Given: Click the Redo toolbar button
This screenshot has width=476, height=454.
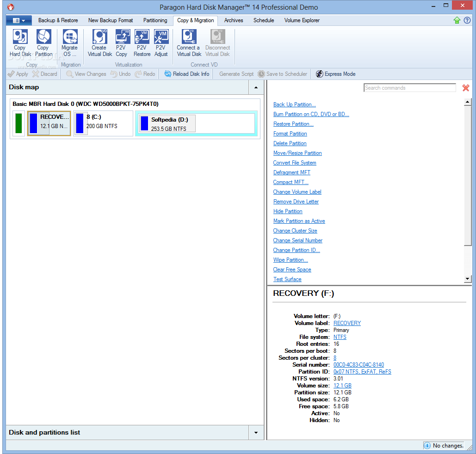Looking at the screenshot, I should pyautogui.click(x=145, y=74).
